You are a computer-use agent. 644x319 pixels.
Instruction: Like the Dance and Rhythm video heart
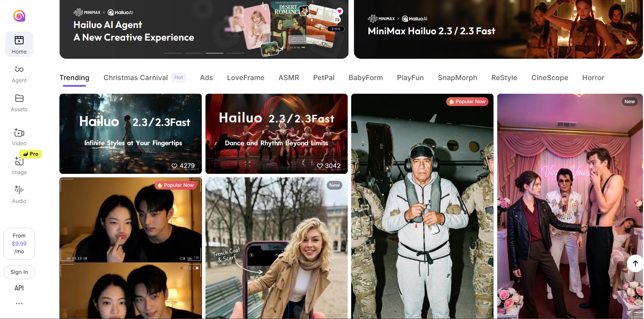coord(320,166)
